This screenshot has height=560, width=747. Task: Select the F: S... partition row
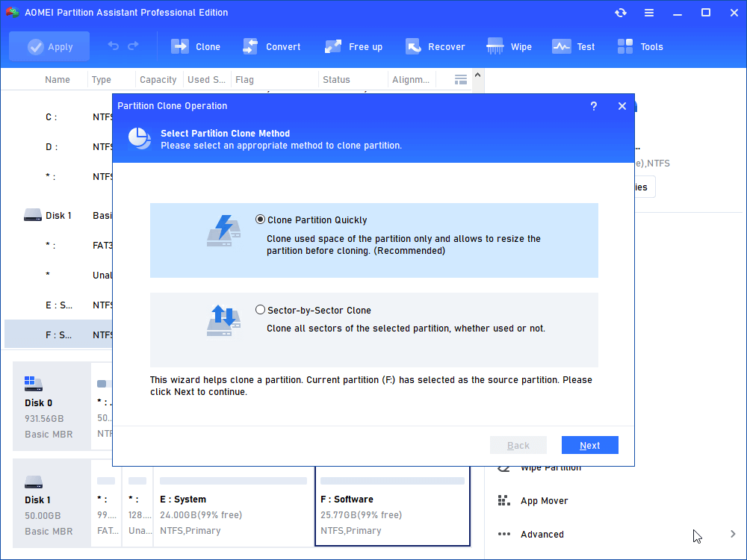(58, 335)
